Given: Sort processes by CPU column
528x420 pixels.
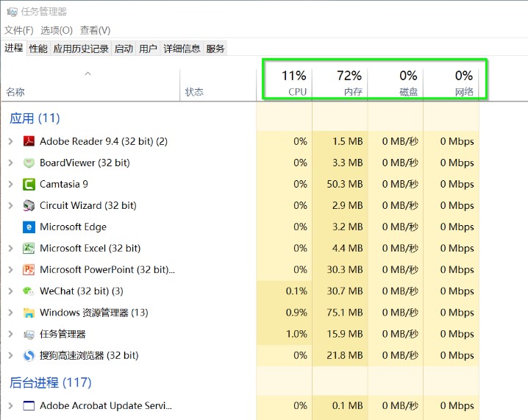Looking at the screenshot, I should pos(285,84).
